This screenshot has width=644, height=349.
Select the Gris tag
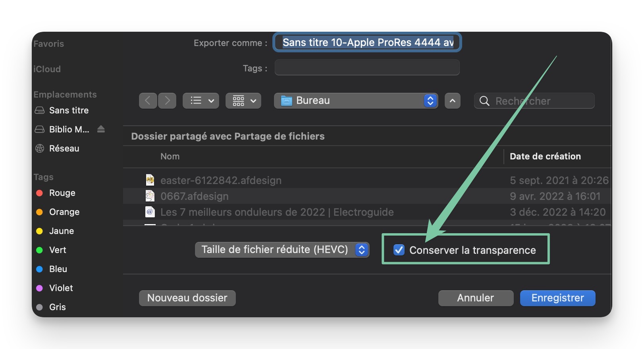58,307
